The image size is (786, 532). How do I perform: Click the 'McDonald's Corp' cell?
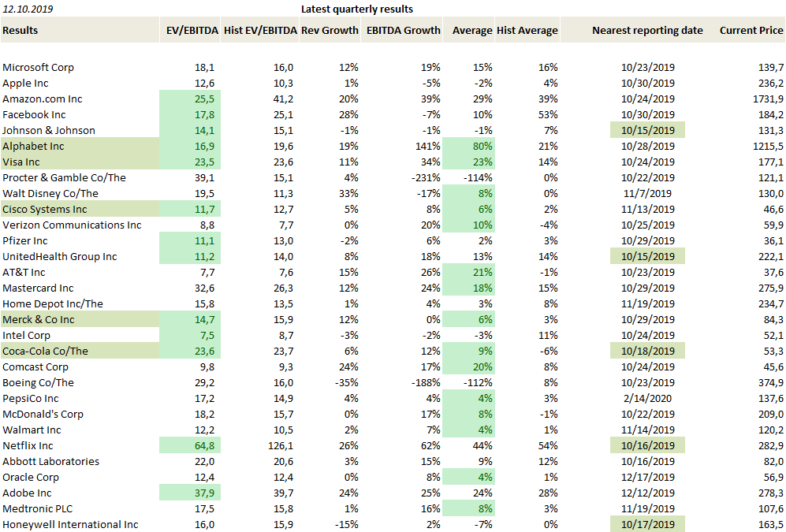(x=43, y=415)
